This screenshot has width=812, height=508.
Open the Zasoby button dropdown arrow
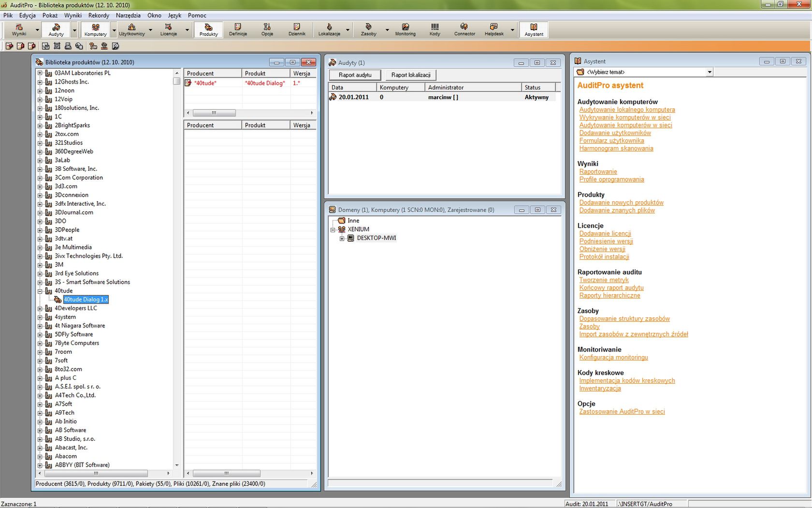[x=387, y=30]
